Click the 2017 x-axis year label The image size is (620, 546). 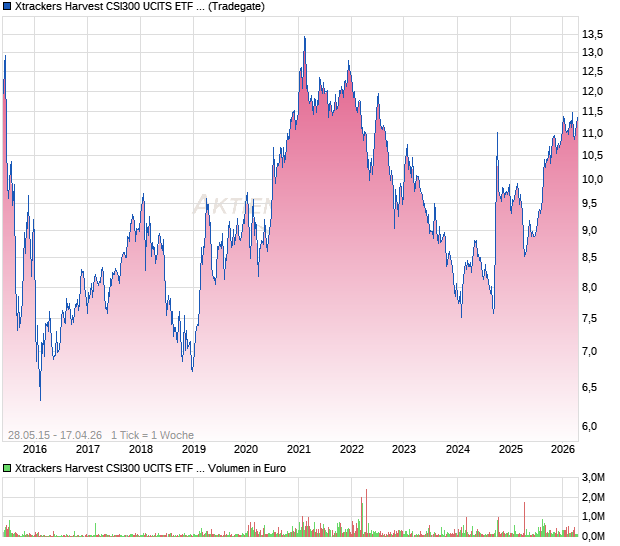(x=88, y=450)
